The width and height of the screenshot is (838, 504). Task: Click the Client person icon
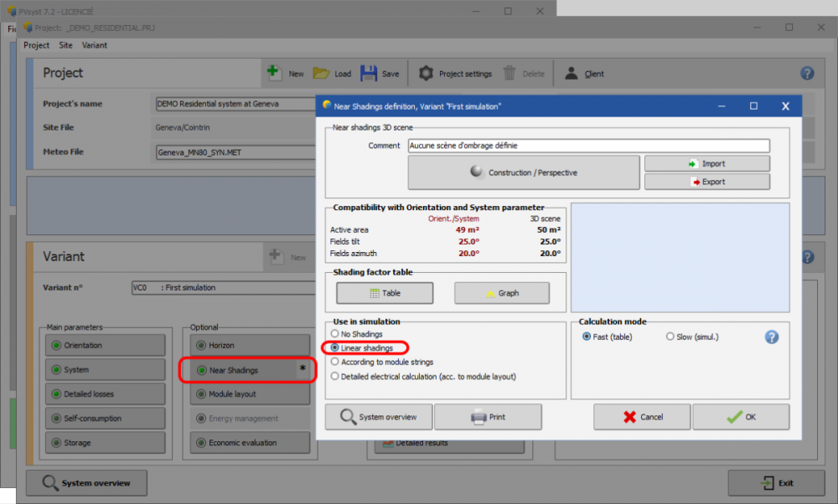pos(572,73)
